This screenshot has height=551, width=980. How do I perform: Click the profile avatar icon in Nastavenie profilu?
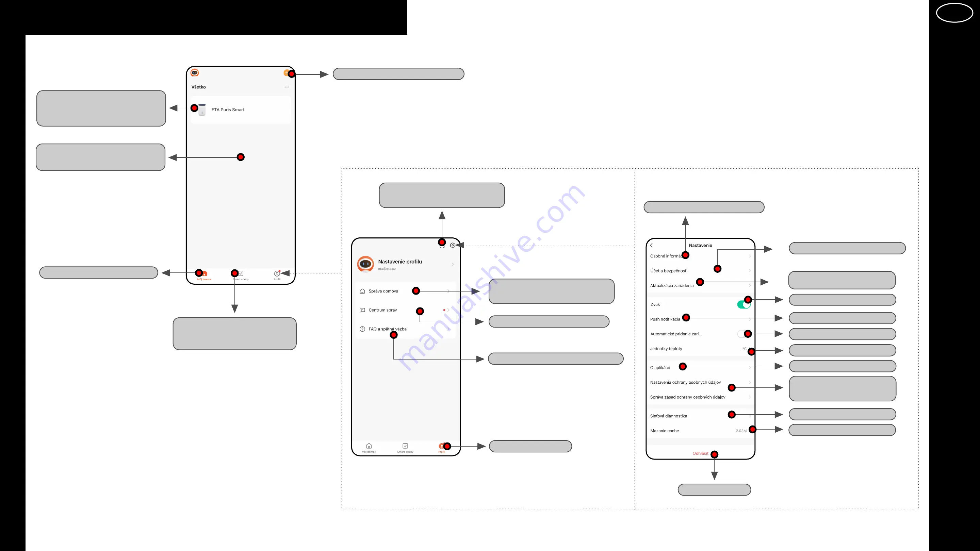click(366, 264)
